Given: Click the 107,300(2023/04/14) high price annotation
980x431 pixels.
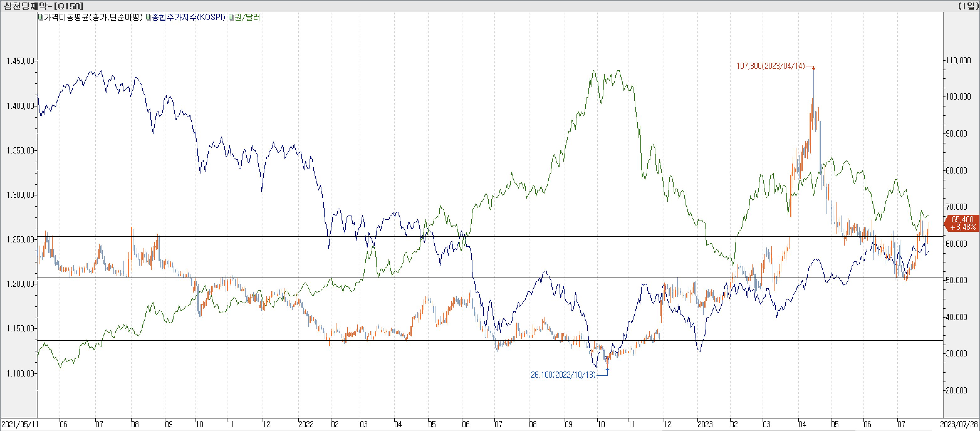Looking at the screenshot, I should point(770,66).
